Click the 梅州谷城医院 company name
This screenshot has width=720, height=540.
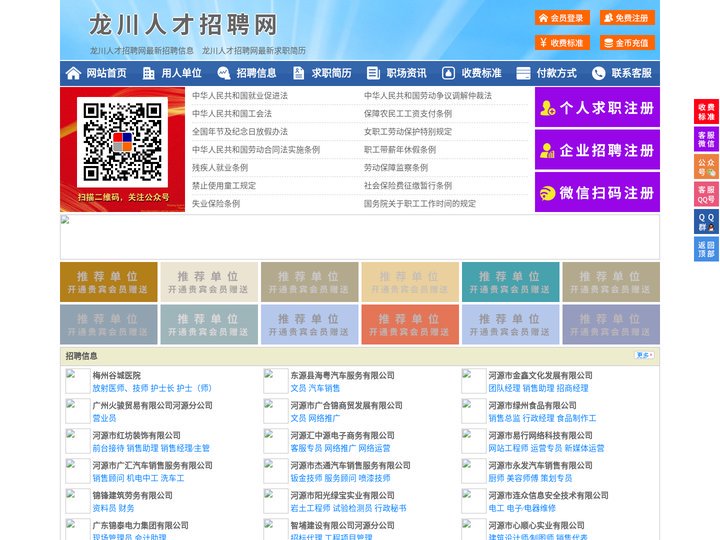click(x=117, y=375)
